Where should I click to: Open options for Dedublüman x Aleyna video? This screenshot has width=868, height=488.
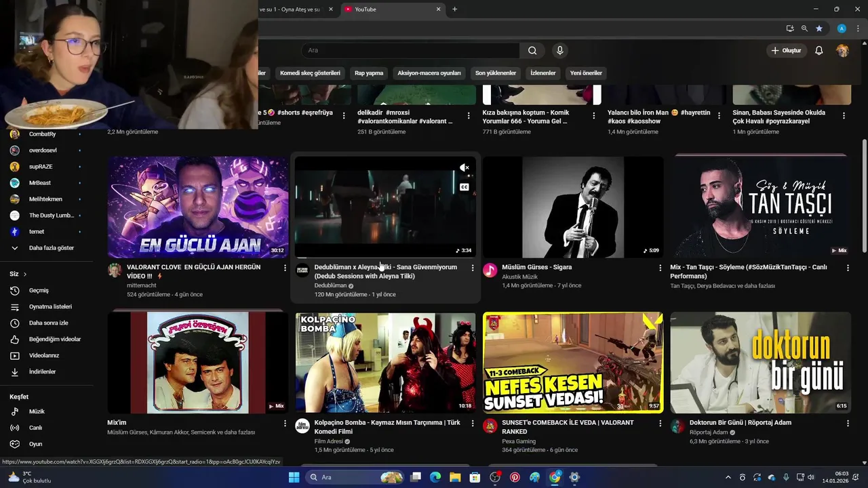tap(473, 268)
